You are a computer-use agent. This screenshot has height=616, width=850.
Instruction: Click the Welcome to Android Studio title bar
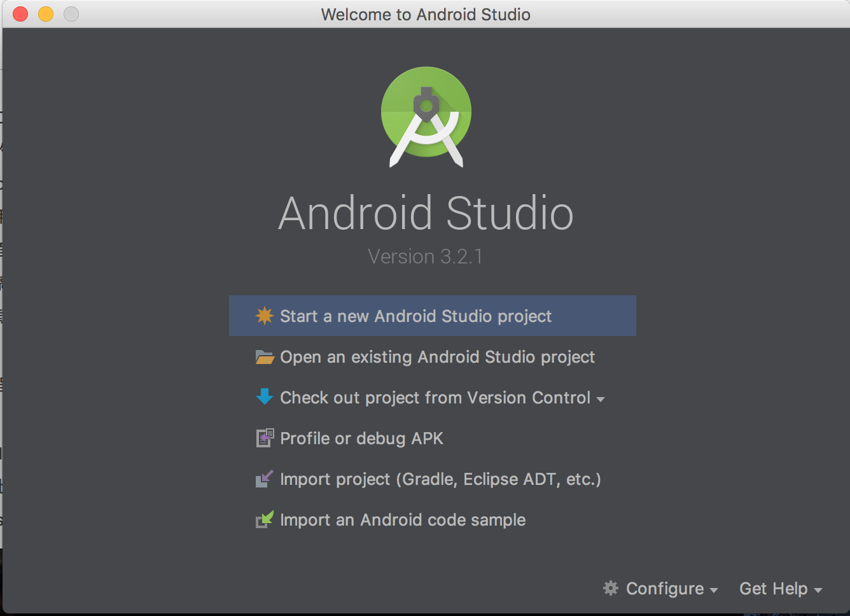click(x=426, y=14)
